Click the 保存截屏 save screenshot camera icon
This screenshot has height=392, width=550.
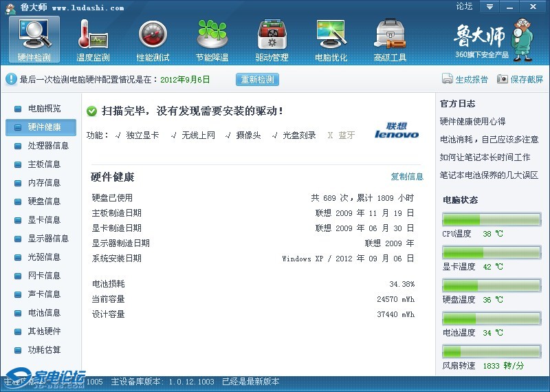point(503,79)
